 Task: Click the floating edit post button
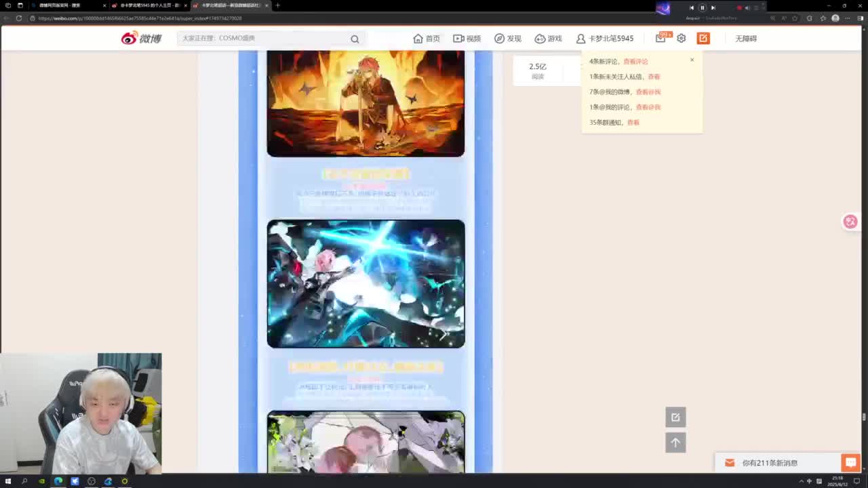pos(675,417)
